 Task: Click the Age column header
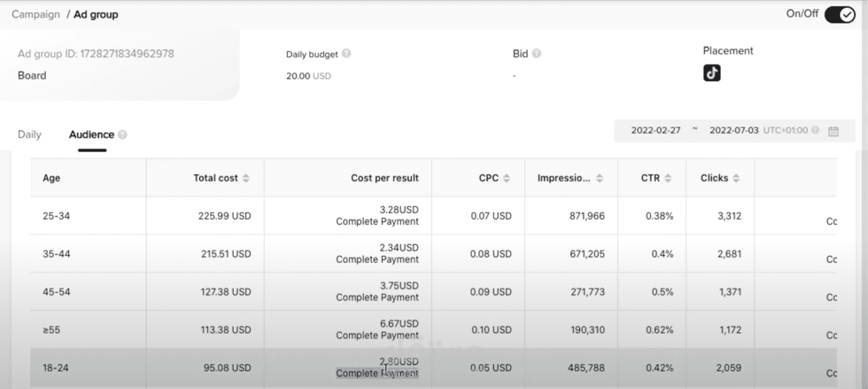click(x=51, y=178)
